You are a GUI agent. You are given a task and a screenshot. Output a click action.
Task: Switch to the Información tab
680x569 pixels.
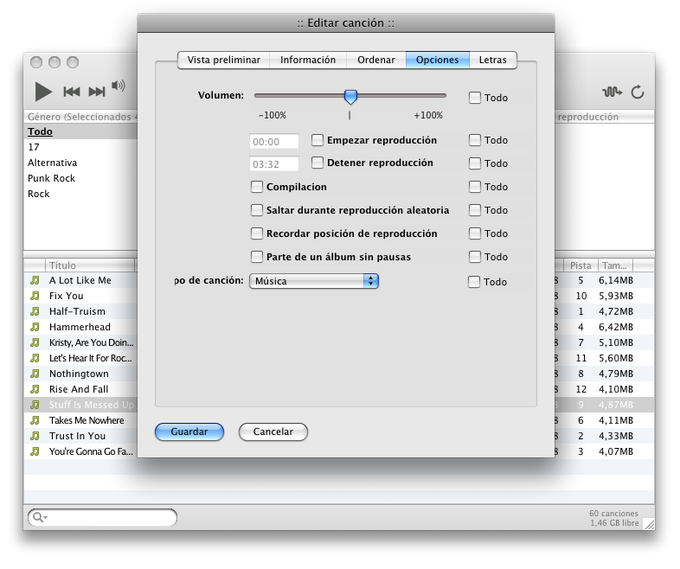(308, 60)
